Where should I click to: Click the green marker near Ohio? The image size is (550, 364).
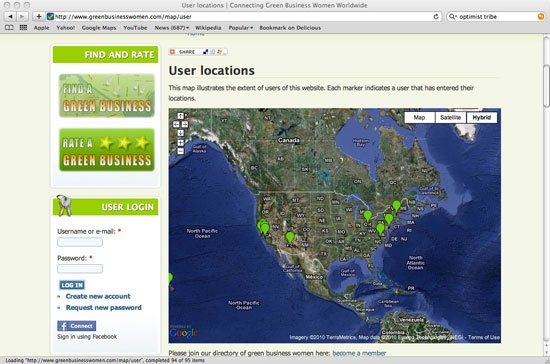pyautogui.click(x=368, y=216)
